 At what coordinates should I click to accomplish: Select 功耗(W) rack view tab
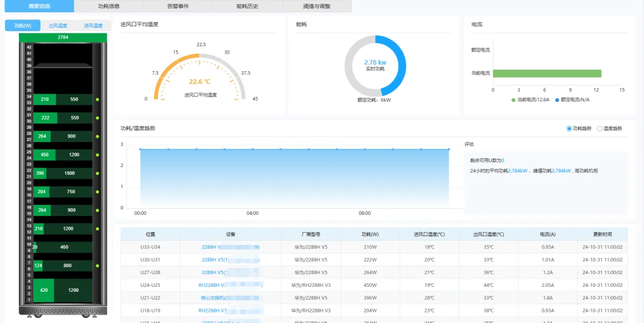pos(23,26)
